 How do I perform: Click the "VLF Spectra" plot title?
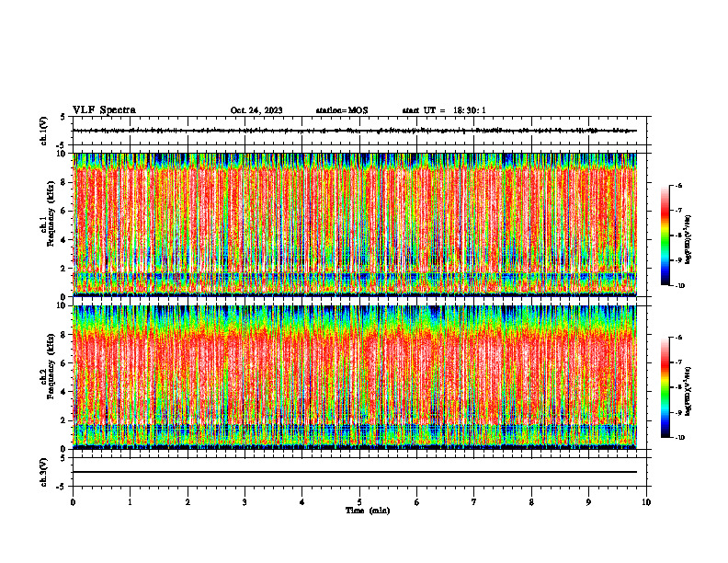coord(104,110)
